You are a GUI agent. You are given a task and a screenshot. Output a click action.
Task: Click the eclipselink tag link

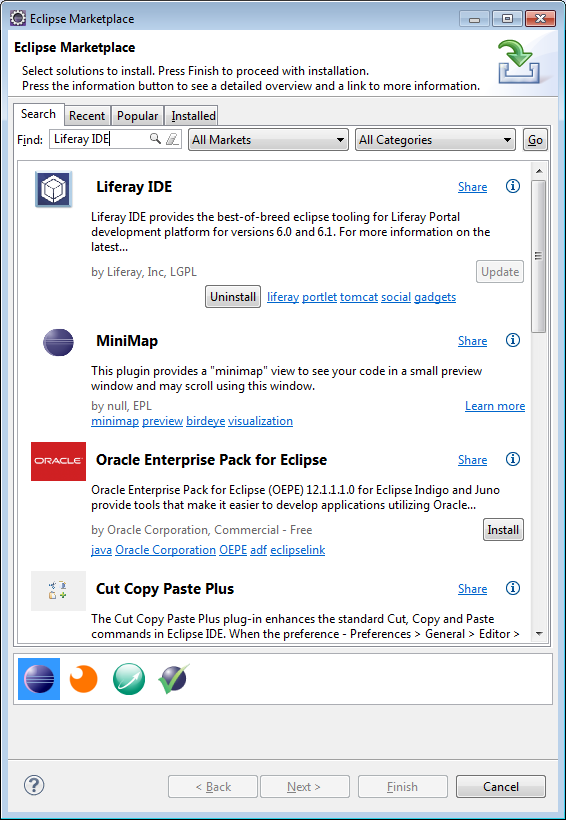click(298, 550)
